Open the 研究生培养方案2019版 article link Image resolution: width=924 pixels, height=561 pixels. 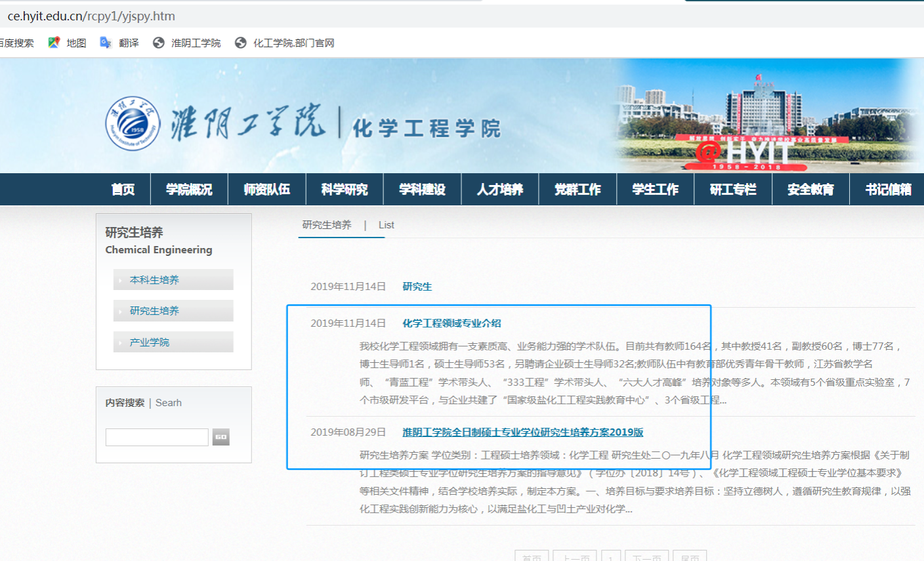click(522, 432)
